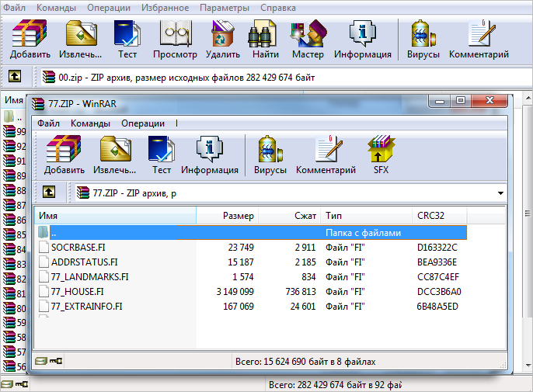Screen dimensions: 533x392
Task: Select the SOCRBASE.FI file icon
Action: [x=44, y=247]
